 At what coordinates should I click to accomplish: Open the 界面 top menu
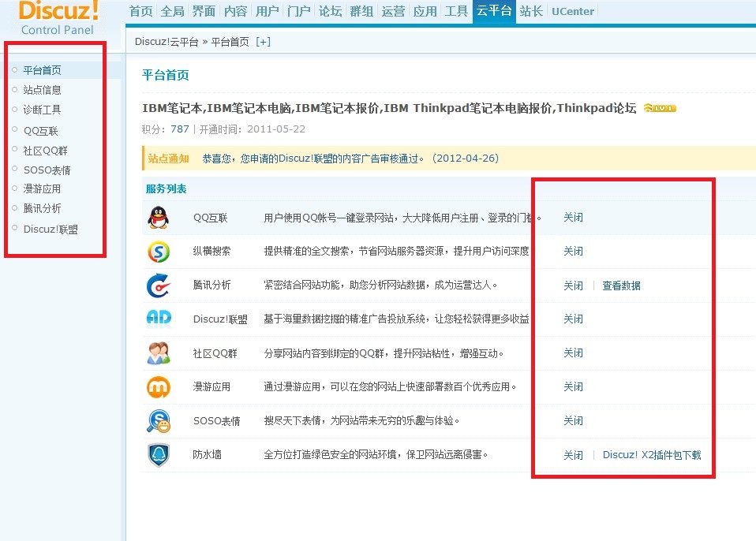coord(204,11)
